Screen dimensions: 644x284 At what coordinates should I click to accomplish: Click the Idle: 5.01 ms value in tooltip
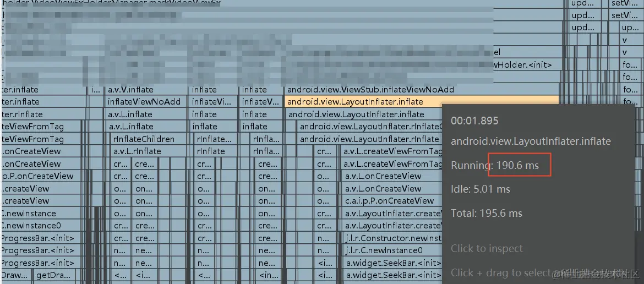click(480, 189)
